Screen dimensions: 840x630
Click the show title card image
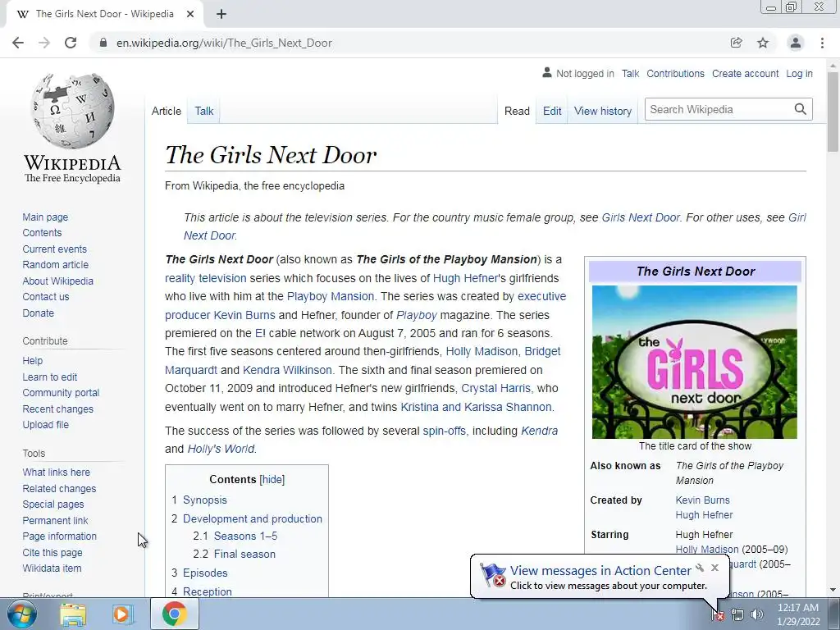(694, 362)
